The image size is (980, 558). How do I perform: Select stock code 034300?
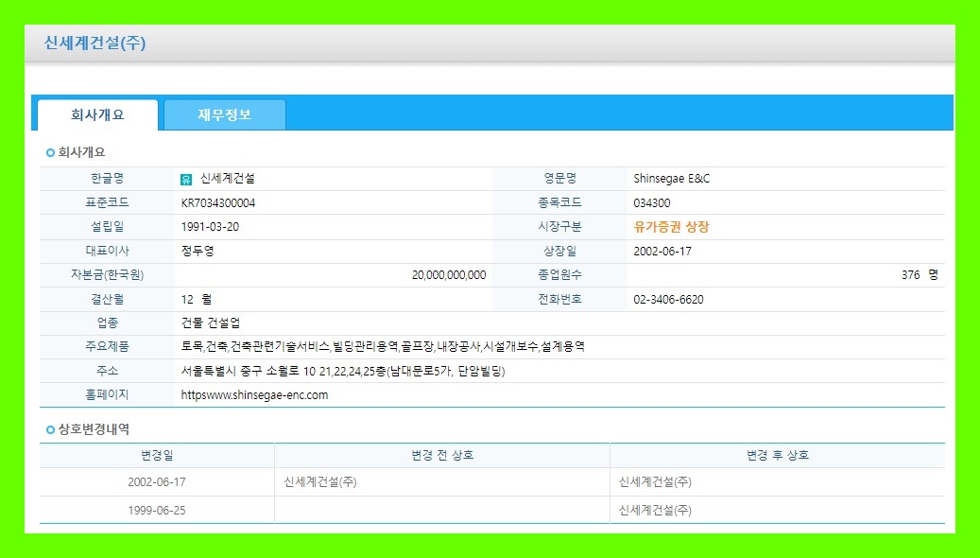[x=652, y=202]
